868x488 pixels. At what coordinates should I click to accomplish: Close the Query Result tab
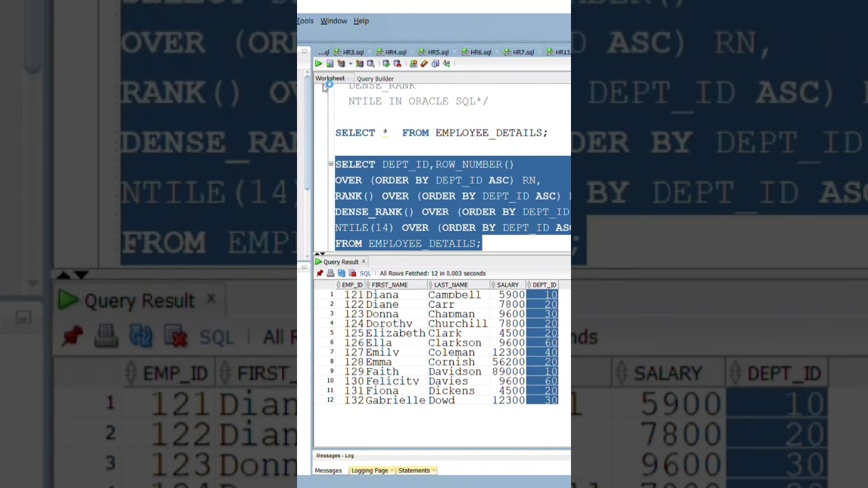[363, 262]
